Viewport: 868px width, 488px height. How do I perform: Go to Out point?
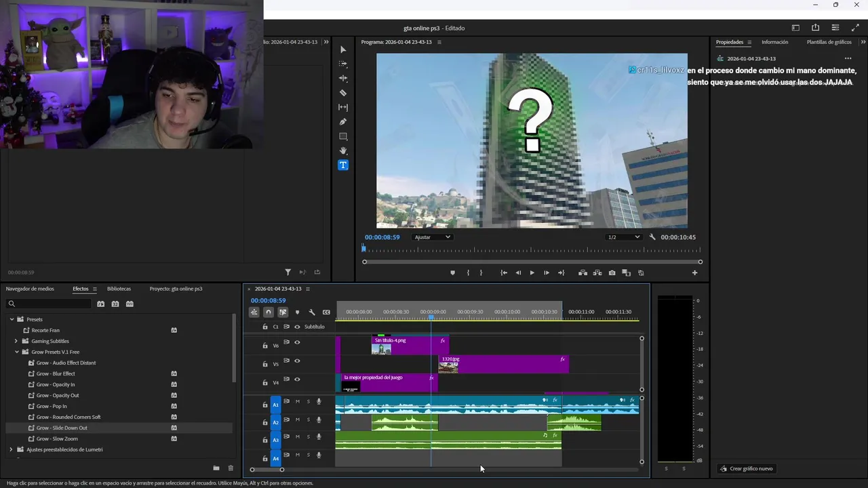[561, 272]
